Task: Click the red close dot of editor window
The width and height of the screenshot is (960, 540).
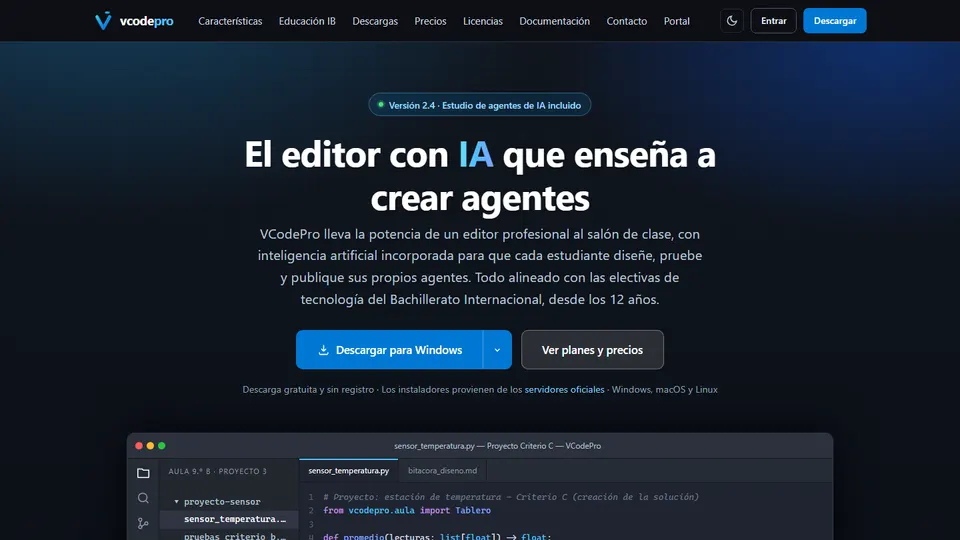Action: coord(139,446)
